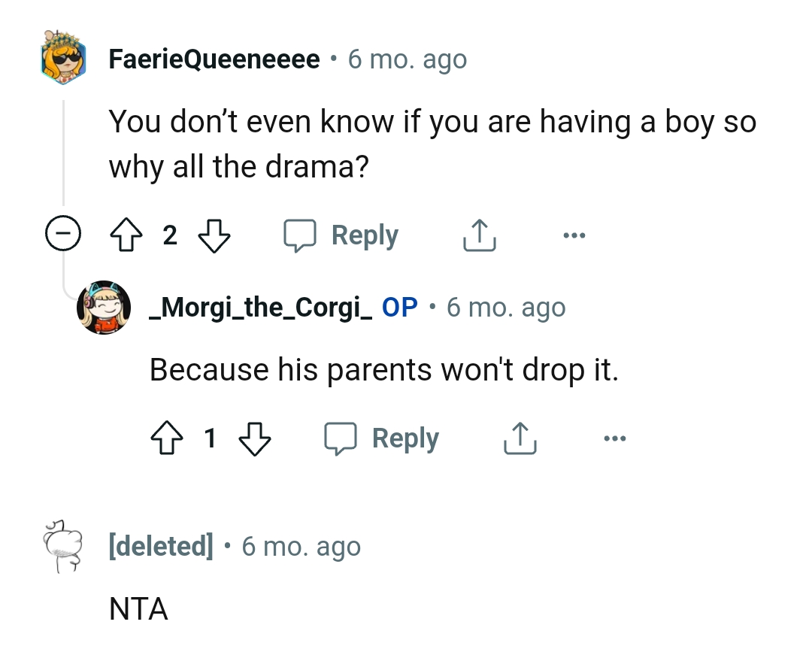
Task: Reply to _Morgi_the_Corgi_'s comment
Action: [405, 438]
